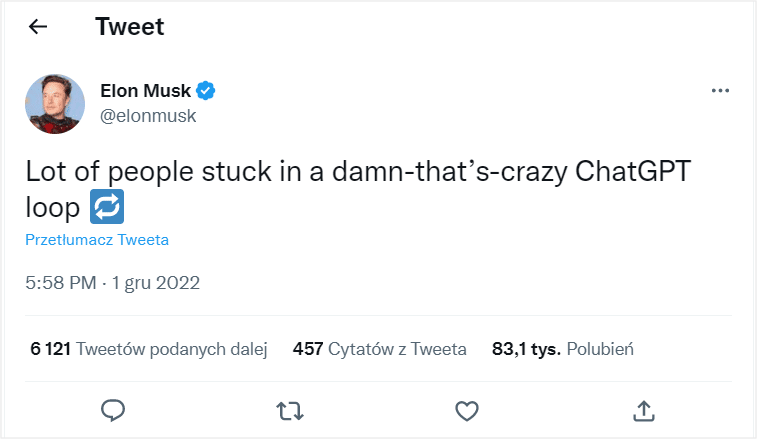
Task: Click the retweet arrows icon
Action: point(290,410)
